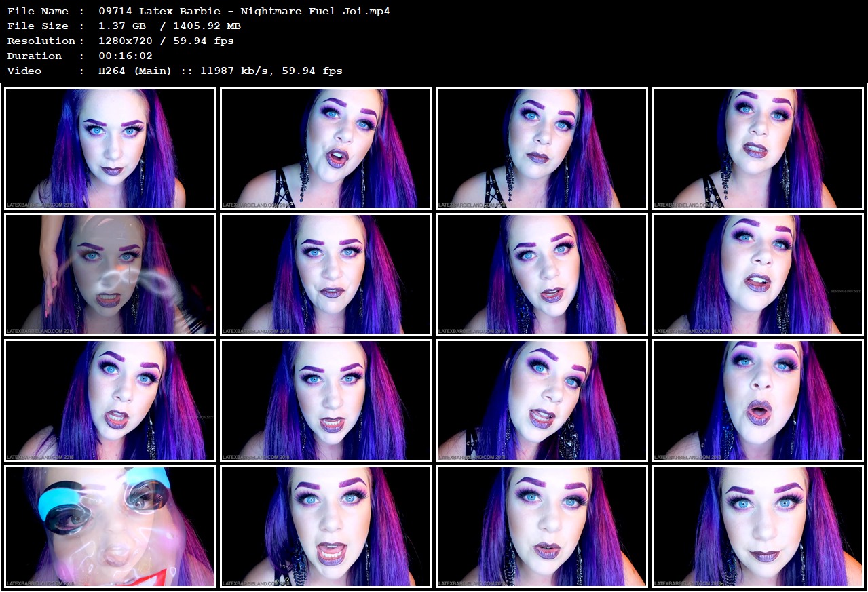The height and width of the screenshot is (592, 868).
Task: Open the second thumbnail in the bottom row
Action: [326, 526]
